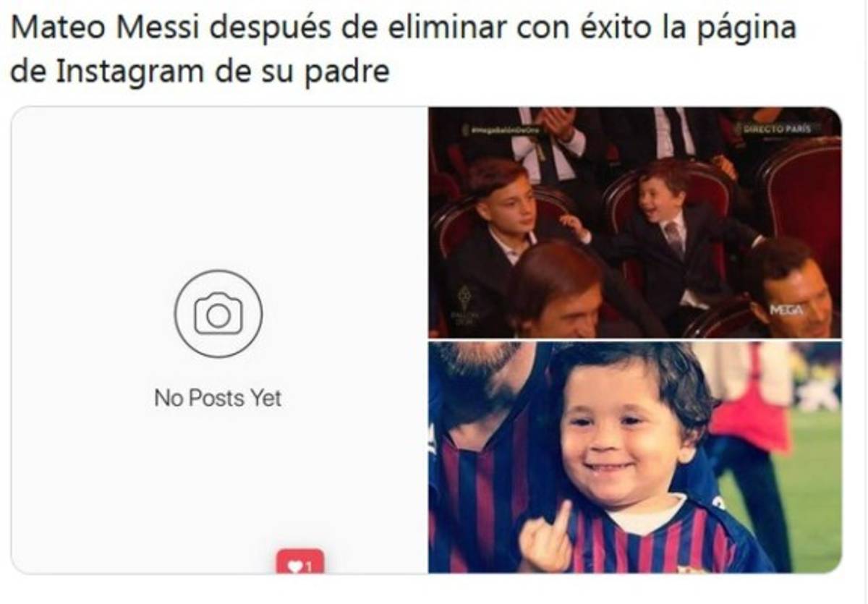Click the MEGA channel logo watermark
The image size is (868, 604).
coord(786,309)
